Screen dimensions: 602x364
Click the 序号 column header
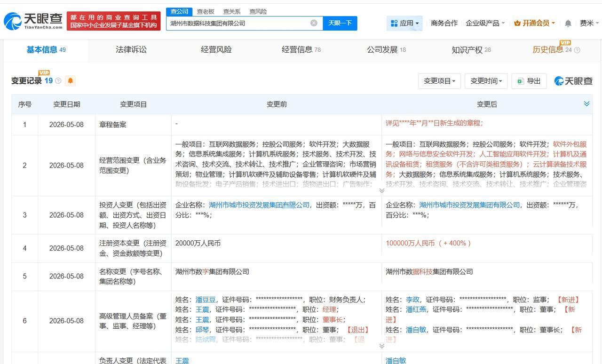[24, 104]
